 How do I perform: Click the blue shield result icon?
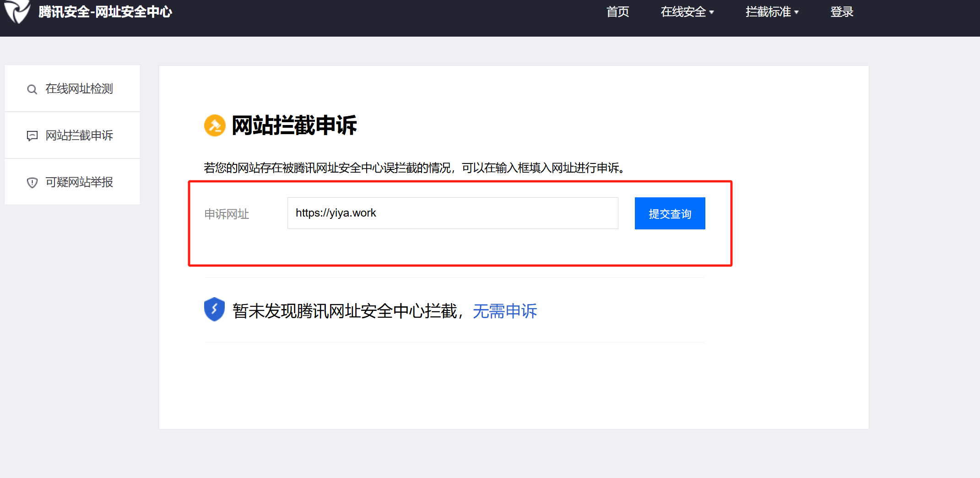214,310
